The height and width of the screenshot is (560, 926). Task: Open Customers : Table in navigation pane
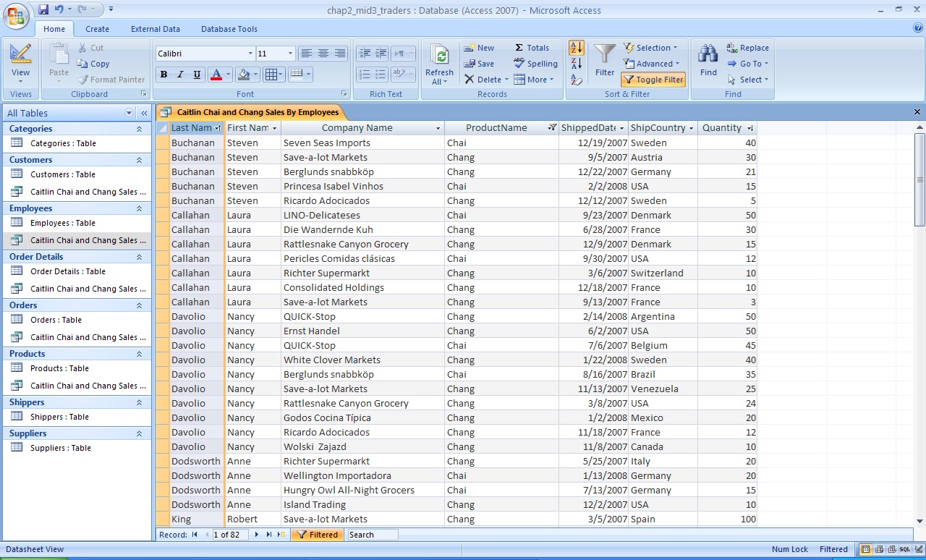(63, 174)
